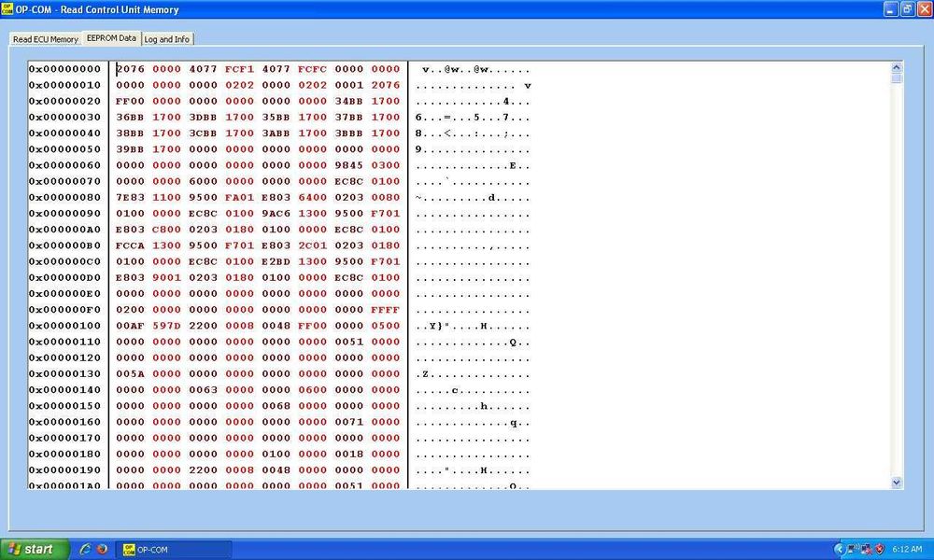The height and width of the screenshot is (560, 934).
Task: Click the scrollbar up arrow in hex view
Action: coord(897,67)
